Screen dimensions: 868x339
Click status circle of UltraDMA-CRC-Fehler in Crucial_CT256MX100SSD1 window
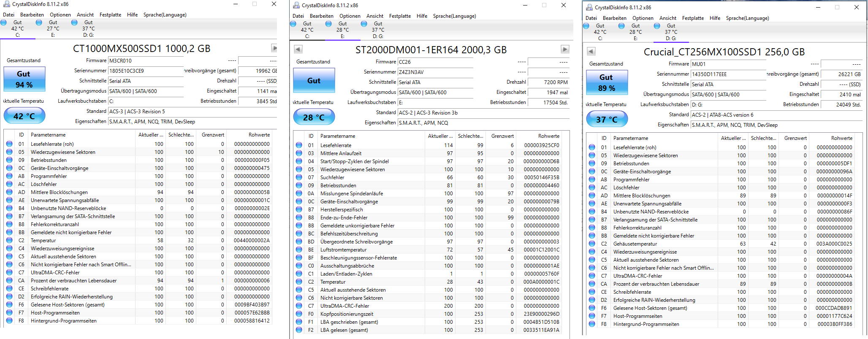point(592,276)
